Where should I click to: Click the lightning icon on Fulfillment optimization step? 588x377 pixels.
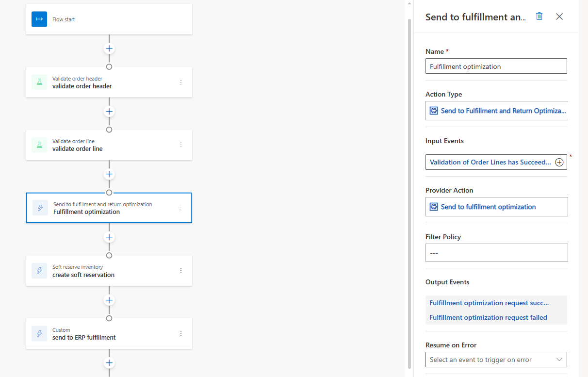point(40,208)
